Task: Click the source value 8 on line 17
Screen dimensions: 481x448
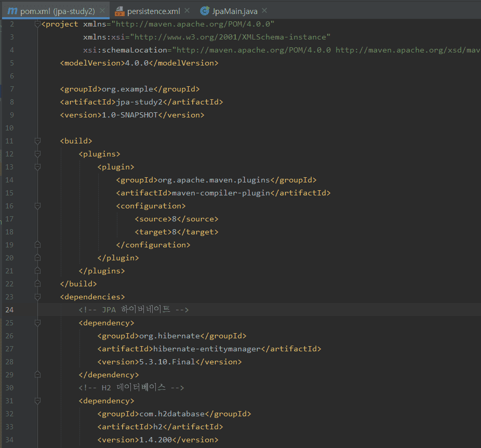Action: click(174, 219)
